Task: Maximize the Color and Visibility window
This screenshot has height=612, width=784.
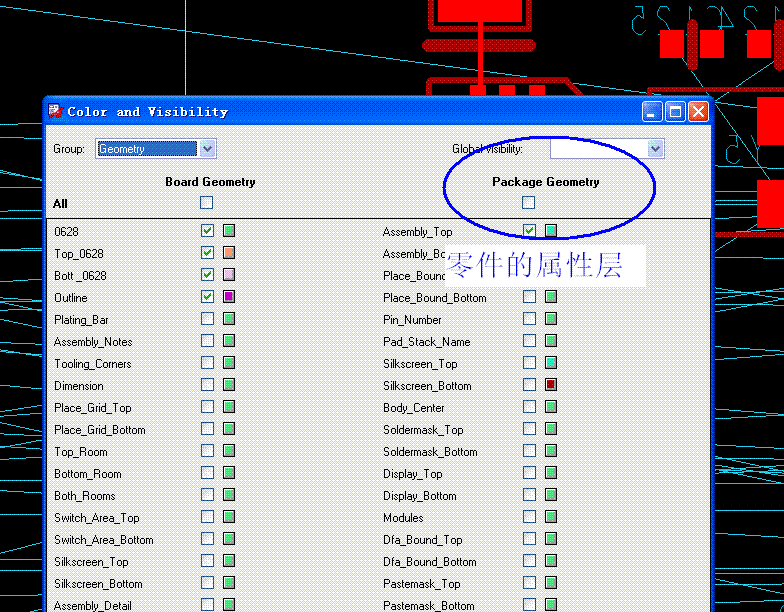Action: point(675,112)
